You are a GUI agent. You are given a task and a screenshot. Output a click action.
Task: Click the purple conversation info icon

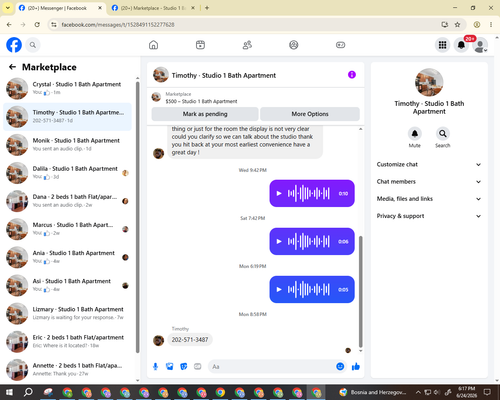tap(352, 75)
